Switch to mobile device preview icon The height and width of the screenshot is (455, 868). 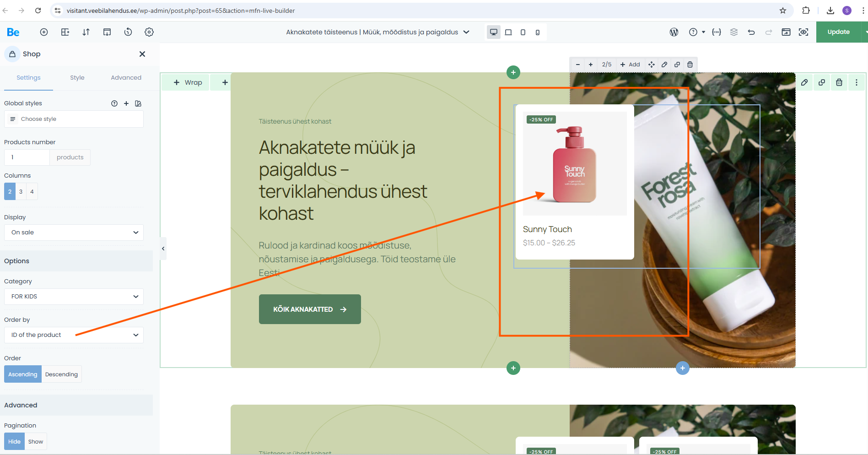coord(538,32)
